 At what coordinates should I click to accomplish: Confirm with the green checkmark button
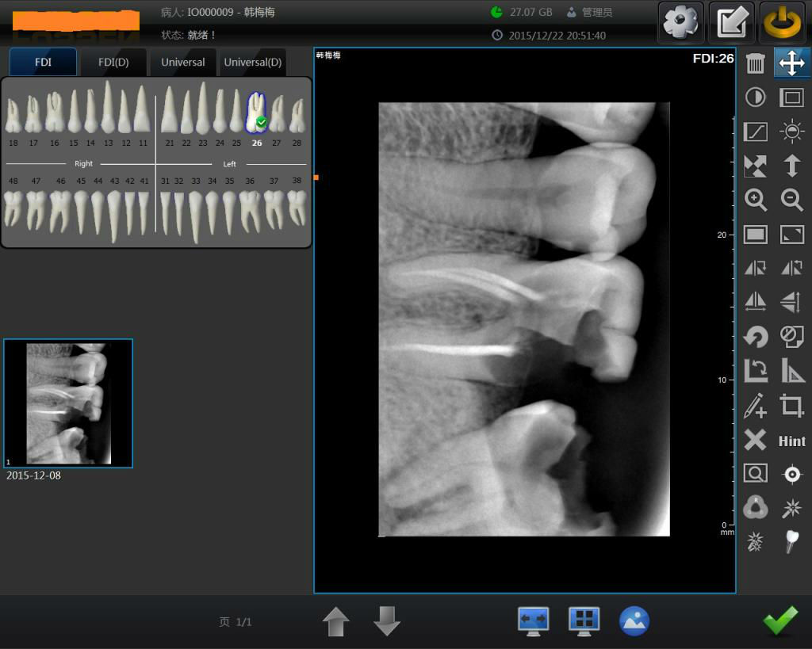pos(779,621)
